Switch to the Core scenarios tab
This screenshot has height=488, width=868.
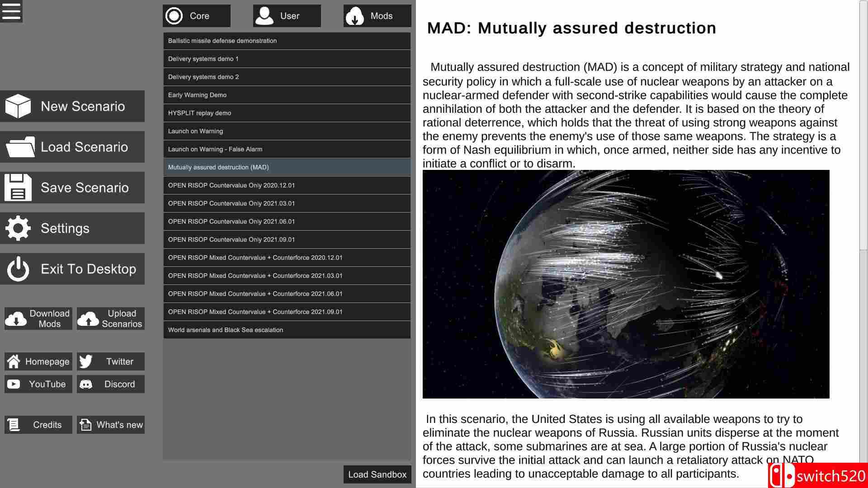tap(197, 16)
